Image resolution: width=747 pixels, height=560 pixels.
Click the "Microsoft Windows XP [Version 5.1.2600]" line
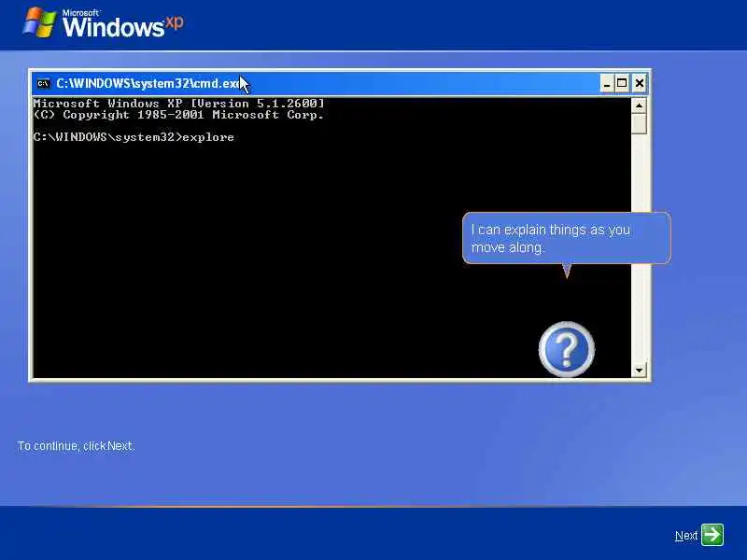point(178,104)
